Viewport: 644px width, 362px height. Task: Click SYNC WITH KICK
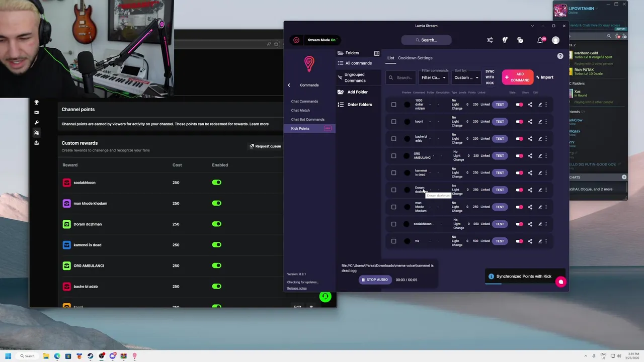pyautogui.click(x=490, y=77)
